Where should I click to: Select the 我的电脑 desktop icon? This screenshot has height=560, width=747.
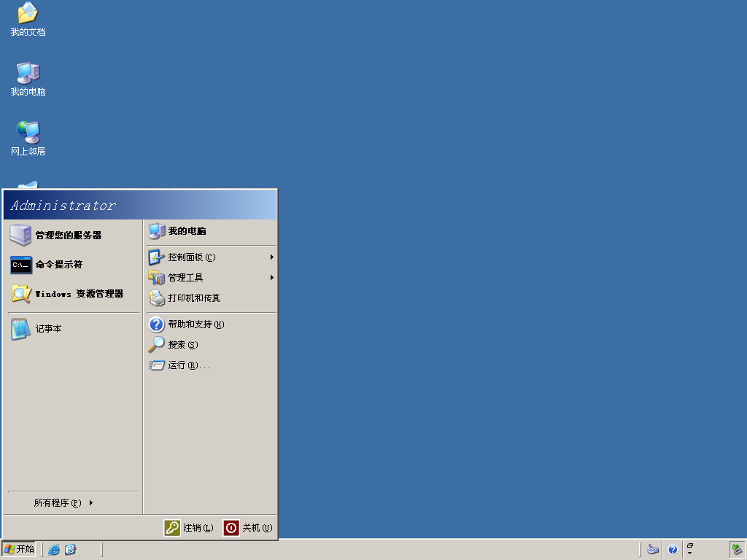28,79
